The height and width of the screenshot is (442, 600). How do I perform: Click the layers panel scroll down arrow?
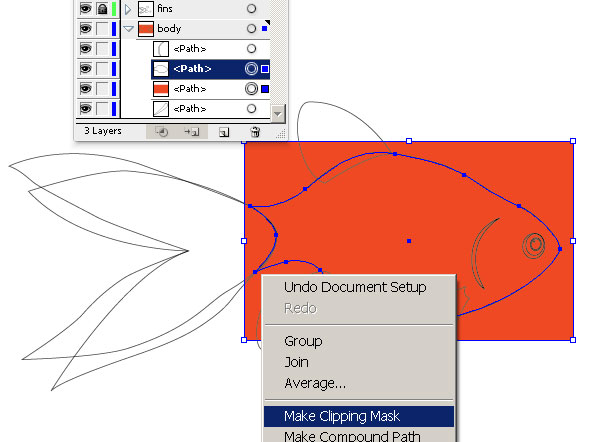[278, 114]
